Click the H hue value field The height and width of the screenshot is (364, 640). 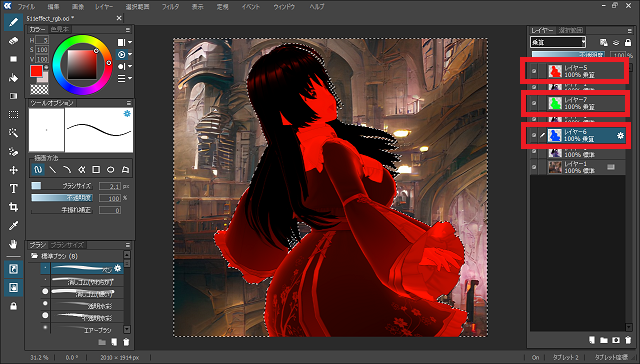click(x=42, y=40)
